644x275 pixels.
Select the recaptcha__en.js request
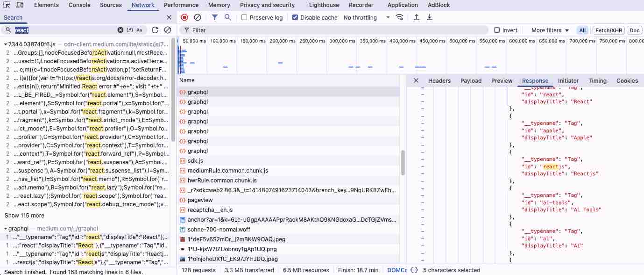[x=289, y=210]
